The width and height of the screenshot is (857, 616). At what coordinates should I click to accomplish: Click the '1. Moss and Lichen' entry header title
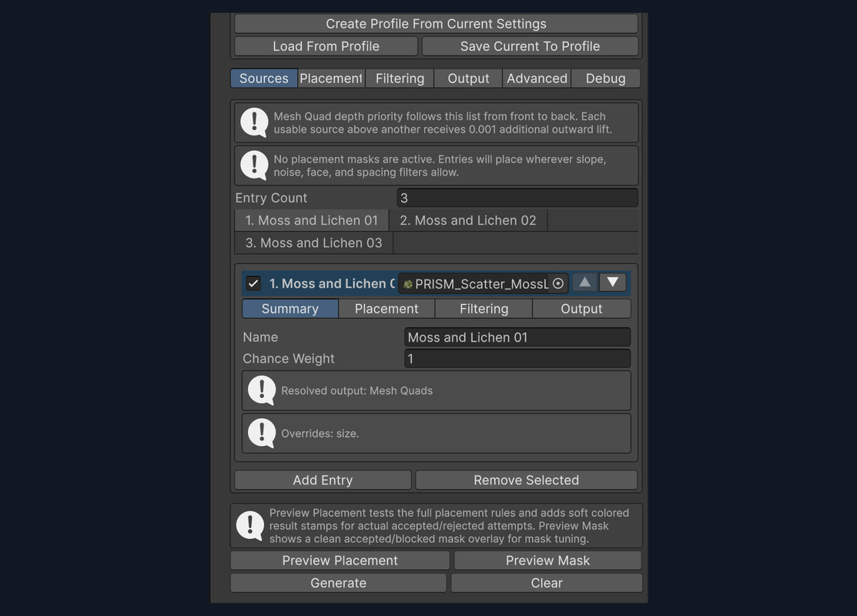(333, 283)
